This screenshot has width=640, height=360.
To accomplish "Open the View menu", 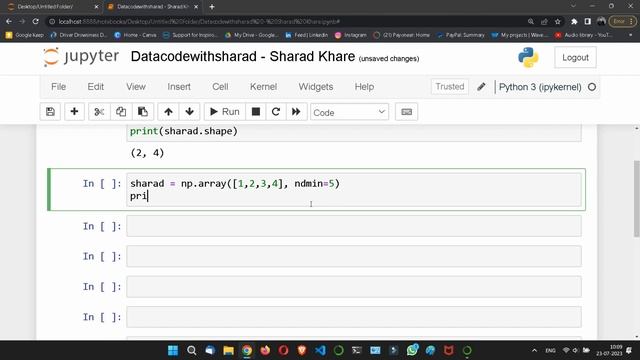I will (136, 87).
